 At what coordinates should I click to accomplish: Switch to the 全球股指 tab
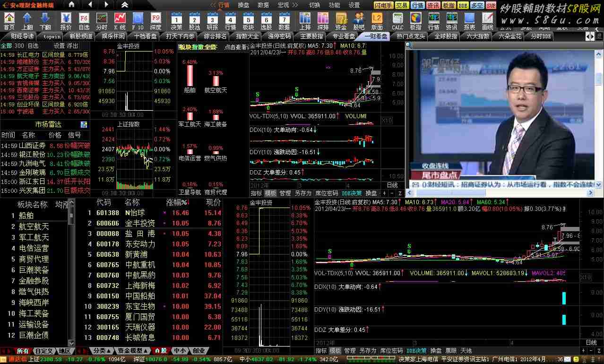(446, 36)
